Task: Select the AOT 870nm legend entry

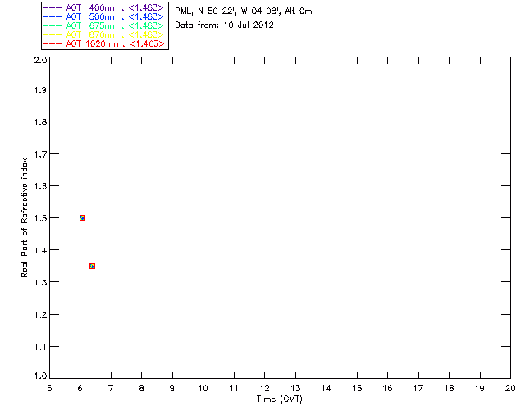Action: pos(103,34)
